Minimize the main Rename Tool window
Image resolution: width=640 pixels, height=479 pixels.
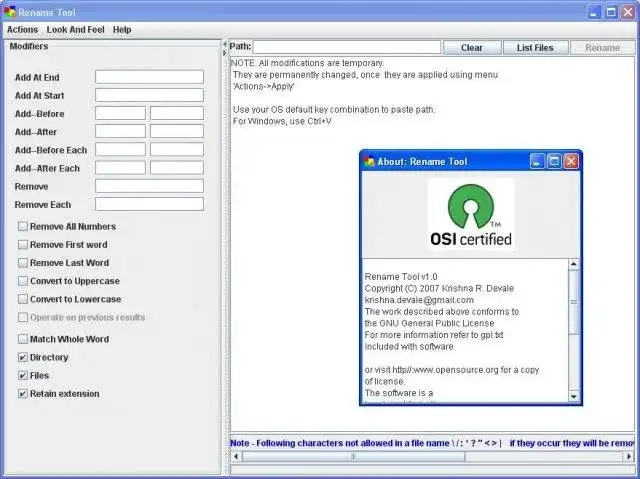click(594, 12)
